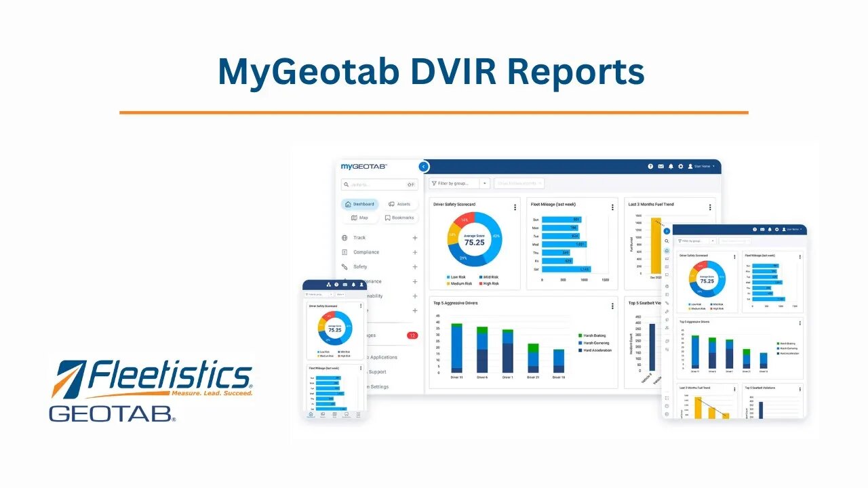Open mail envelope icon in main dashboard header

[x=660, y=166]
